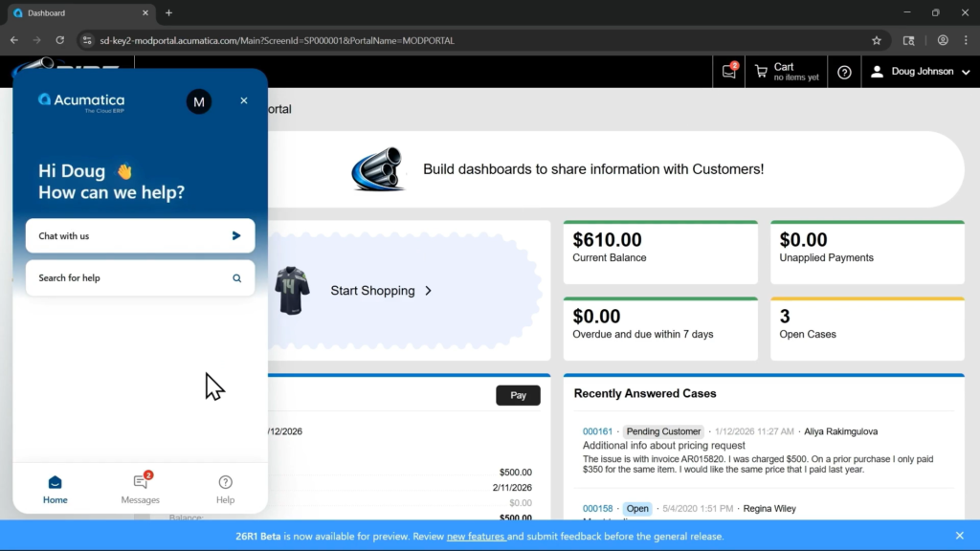This screenshot has width=980, height=551.
Task: Follow the new features link in banner
Action: (476, 537)
